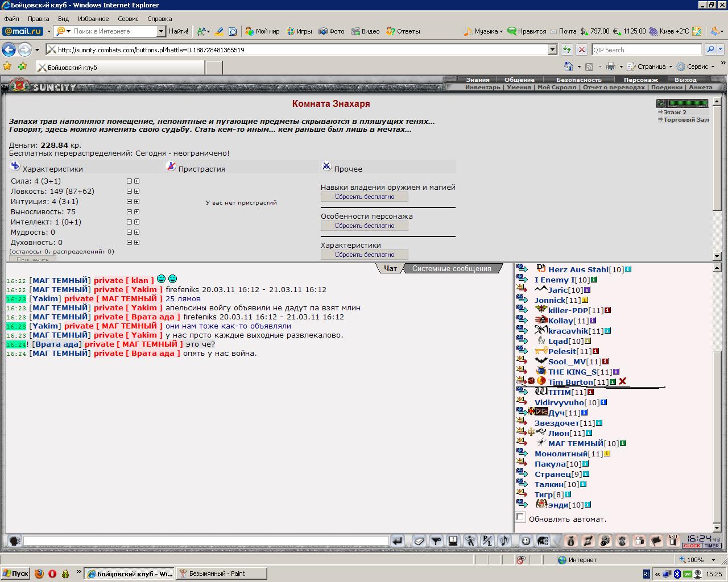Expand the Страница dropdown menu
Viewport: 728px width, 582px height.
671,66
